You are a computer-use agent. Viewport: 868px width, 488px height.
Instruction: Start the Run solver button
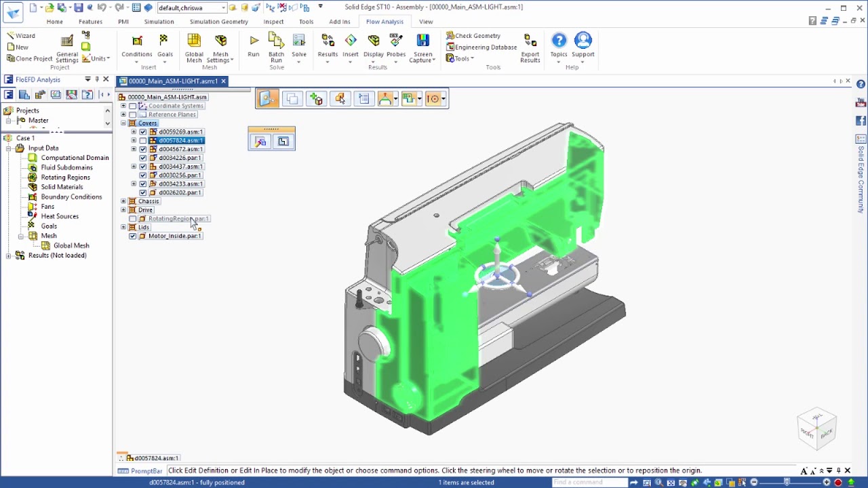coord(254,46)
